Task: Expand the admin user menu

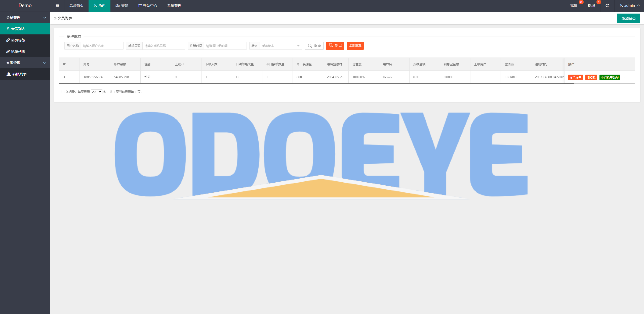Action: coord(630,6)
